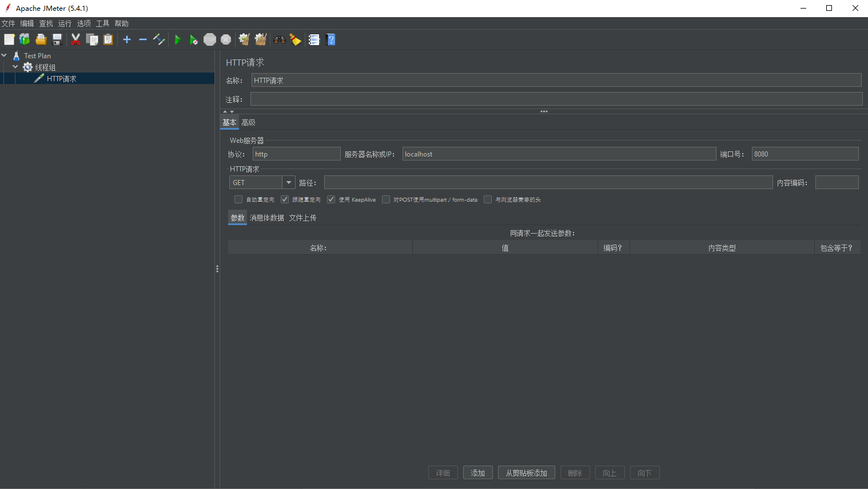Open the 运行 menu
Viewport: 868px width, 489px height.
coord(65,23)
